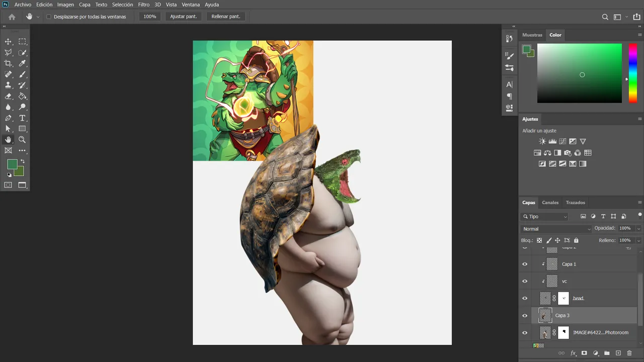Change screen mode from toolbar
This screenshot has height=362, width=644.
pyautogui.click(x=22, y=185)
